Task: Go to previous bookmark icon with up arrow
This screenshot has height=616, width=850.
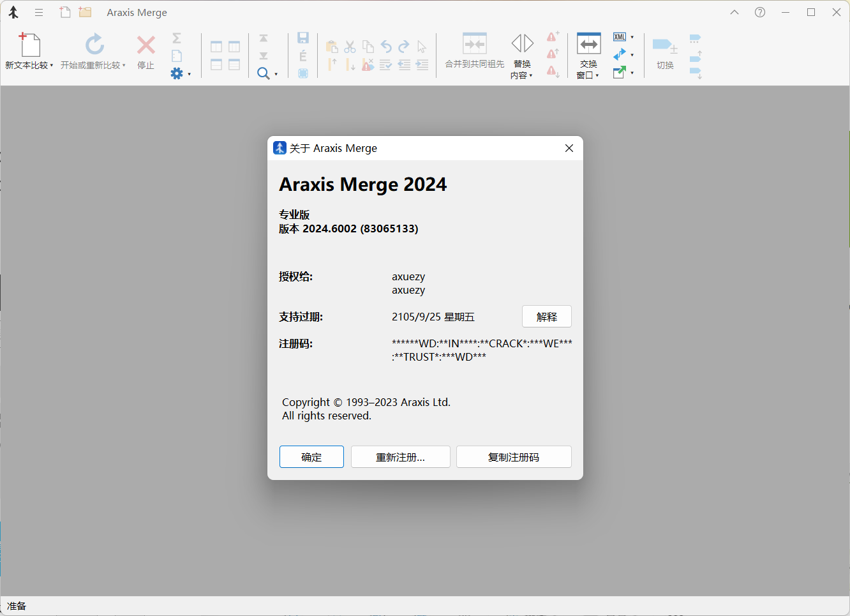Action: click(x=696, y=56)
